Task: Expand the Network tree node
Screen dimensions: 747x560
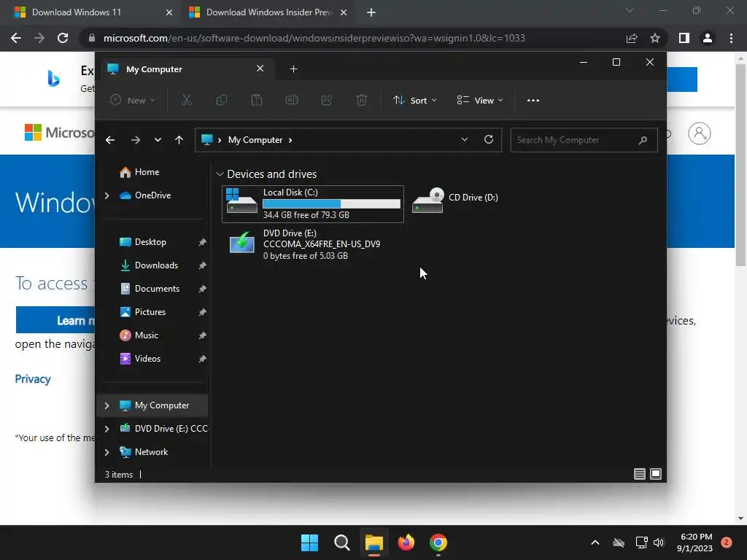Action: pyautogui.click(x=107, y=452)
